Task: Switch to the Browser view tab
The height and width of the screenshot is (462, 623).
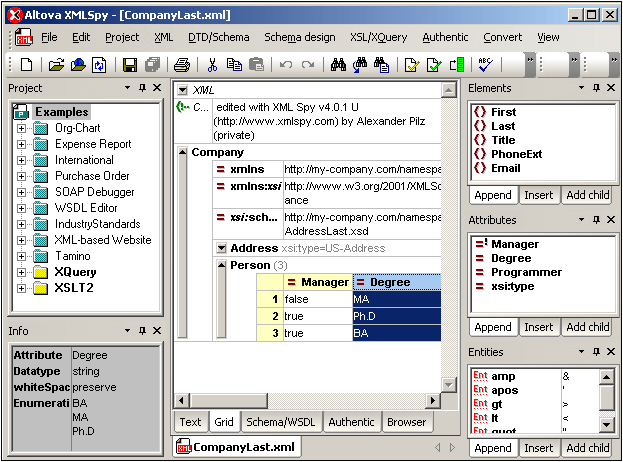Action: tap(406, 422)
